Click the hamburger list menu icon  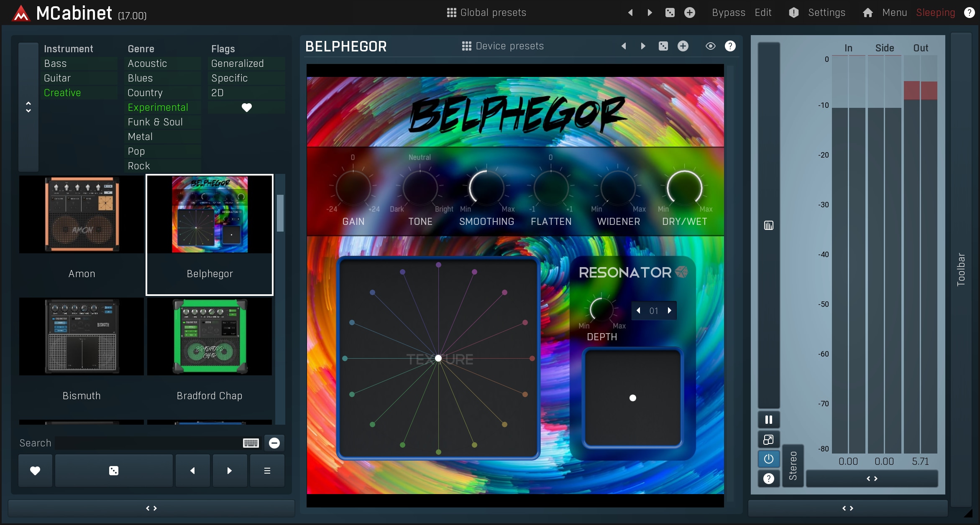267,471
